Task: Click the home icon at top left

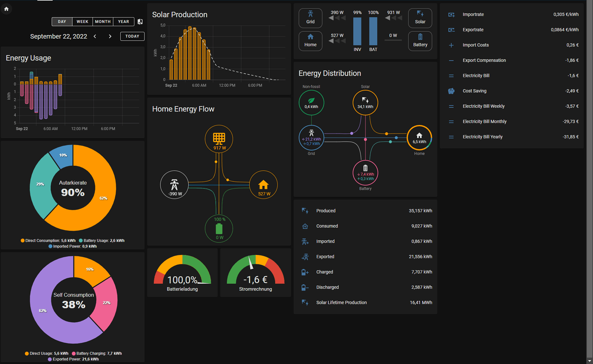Action: tap(6, 9)
